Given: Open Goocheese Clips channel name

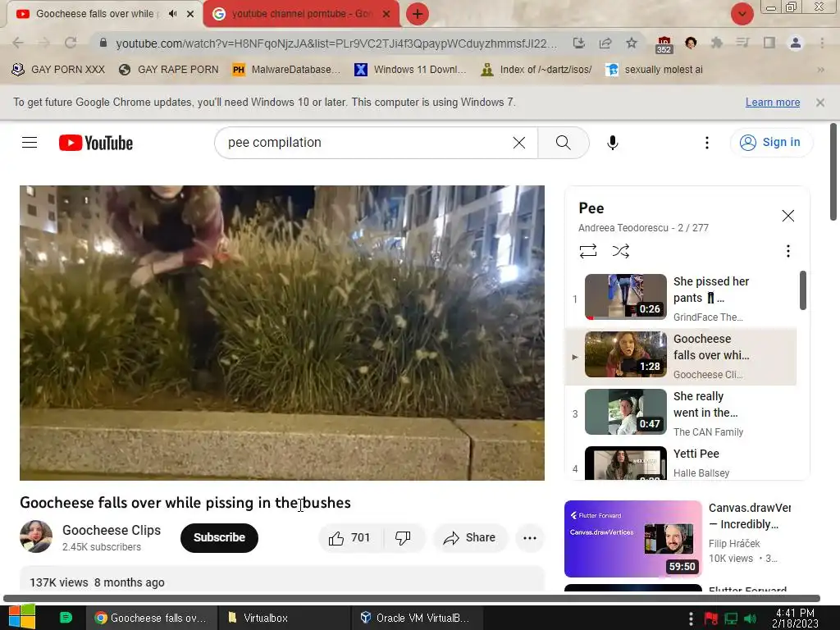Looking at the screenshot, I should click(x=112, y=530).
